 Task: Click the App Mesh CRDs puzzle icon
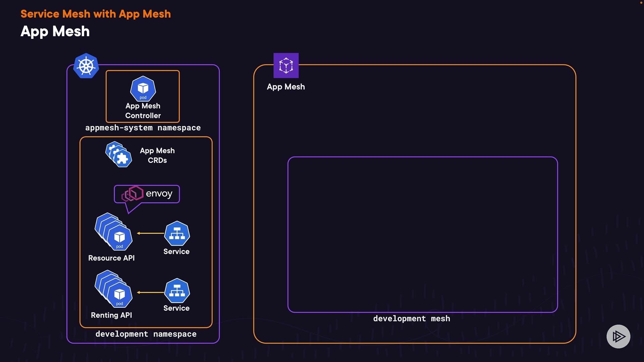tap(119, 155)
